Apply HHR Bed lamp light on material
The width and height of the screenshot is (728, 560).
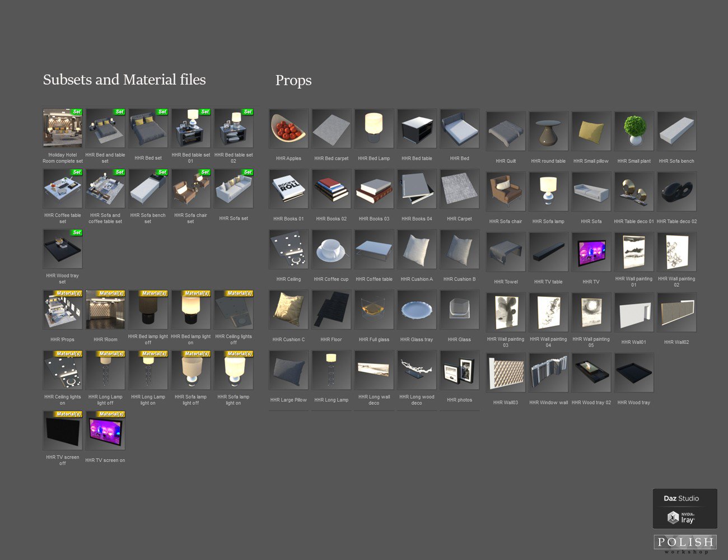click(191, 310)
